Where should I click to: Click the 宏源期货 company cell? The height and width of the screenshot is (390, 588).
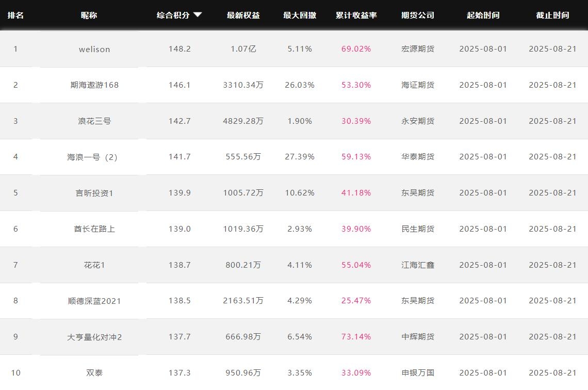pyautogui.click(x=418, y=48)
